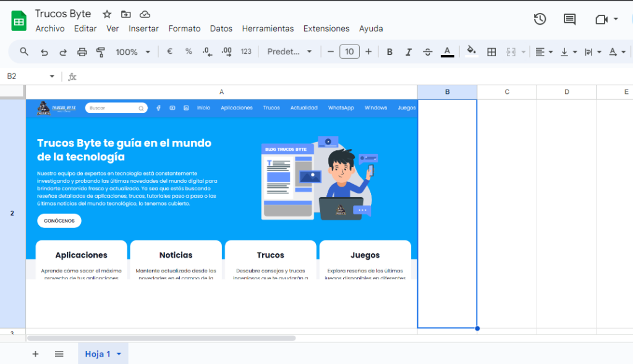The width and height of the screenshot is (633, 364).
Task: Toggle italic formatting
Action: tap(409, 52)
